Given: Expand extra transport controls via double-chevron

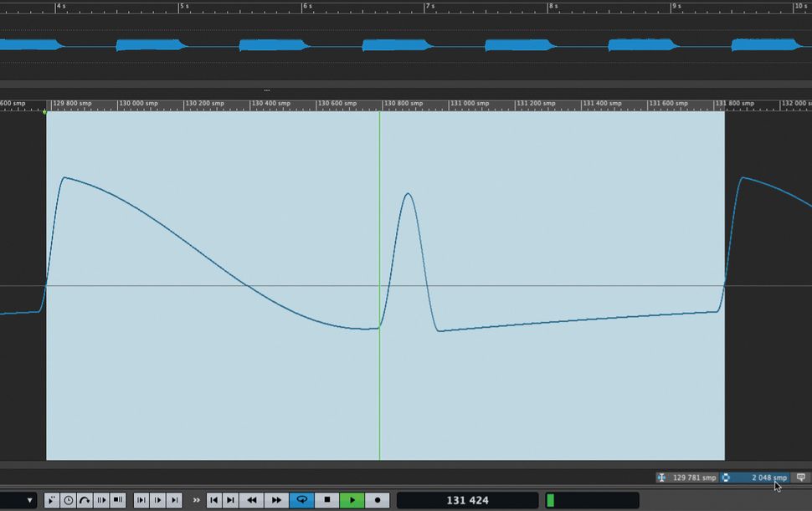Looking at the screenshot, I should point(196,499).
